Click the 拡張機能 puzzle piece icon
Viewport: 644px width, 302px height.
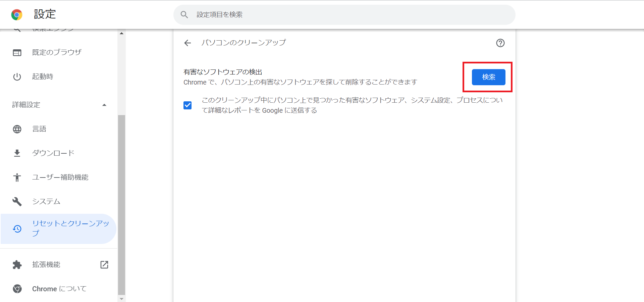[x=17, y=265]
